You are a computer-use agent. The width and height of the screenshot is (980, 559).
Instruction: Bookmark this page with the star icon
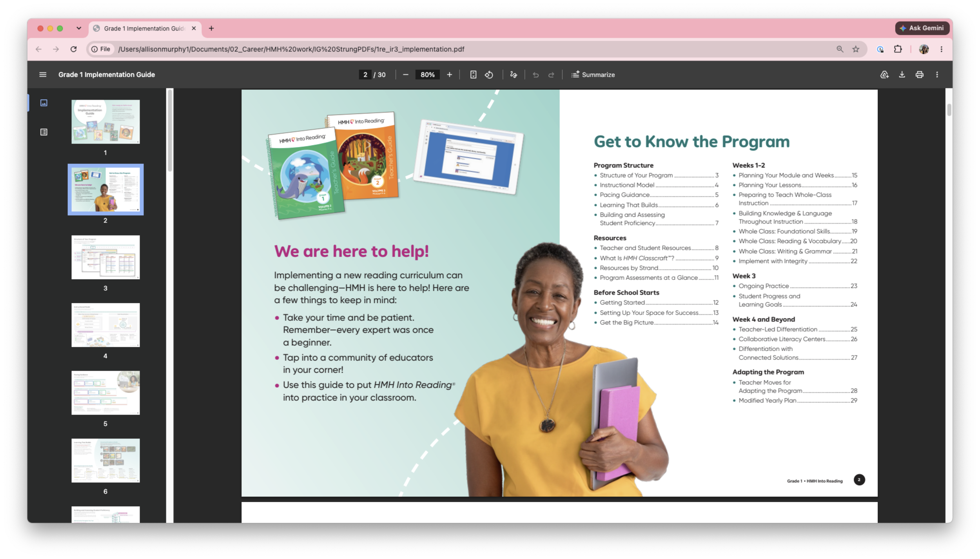(856, 49)
